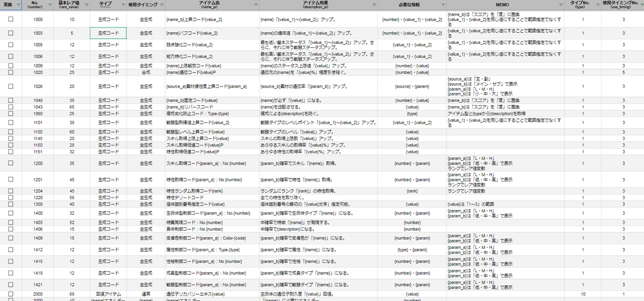Tick the 実装 checkbox for No. 1400

[11, 213]
